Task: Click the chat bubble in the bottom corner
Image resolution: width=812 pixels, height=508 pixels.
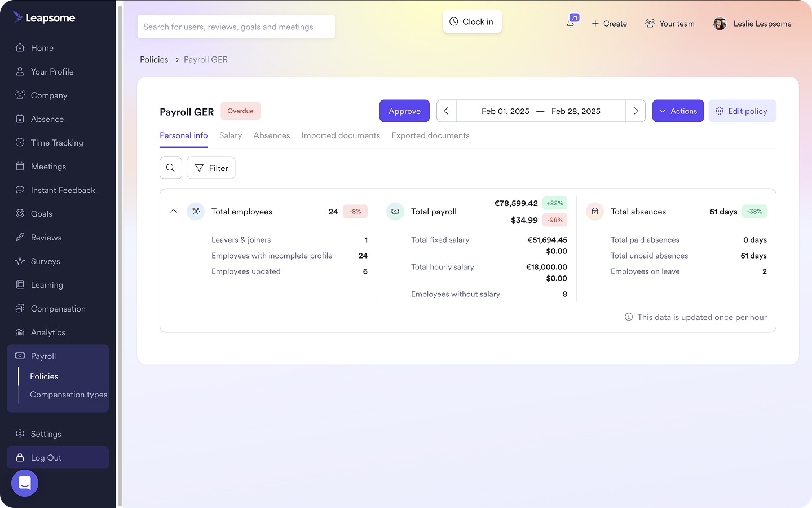Action: [24, 483]
